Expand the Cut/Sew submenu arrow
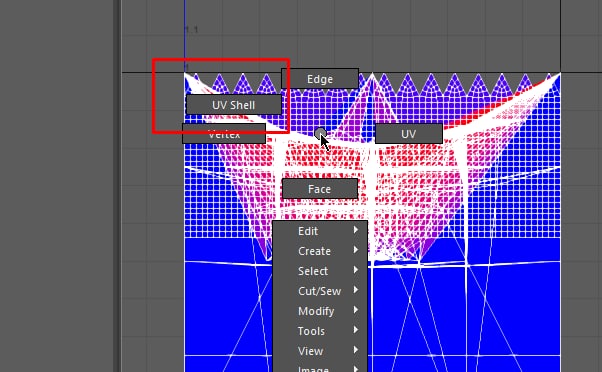Screen dimensions: 602x372 pos(356,290)
